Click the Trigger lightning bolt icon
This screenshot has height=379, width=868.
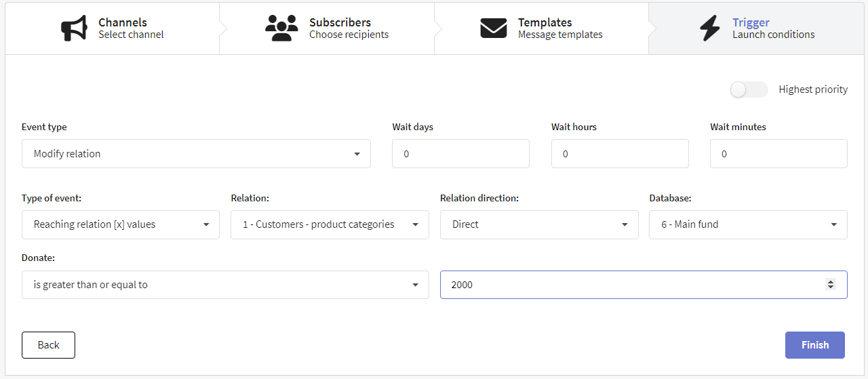(710, 28)
